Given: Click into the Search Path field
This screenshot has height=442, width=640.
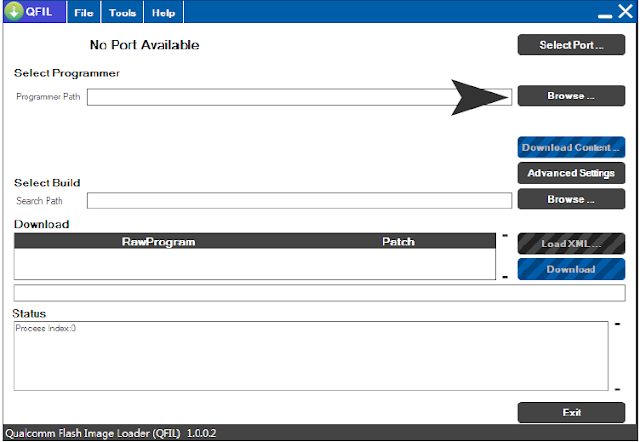Looking at the screenshot, I should click(300, 200).
